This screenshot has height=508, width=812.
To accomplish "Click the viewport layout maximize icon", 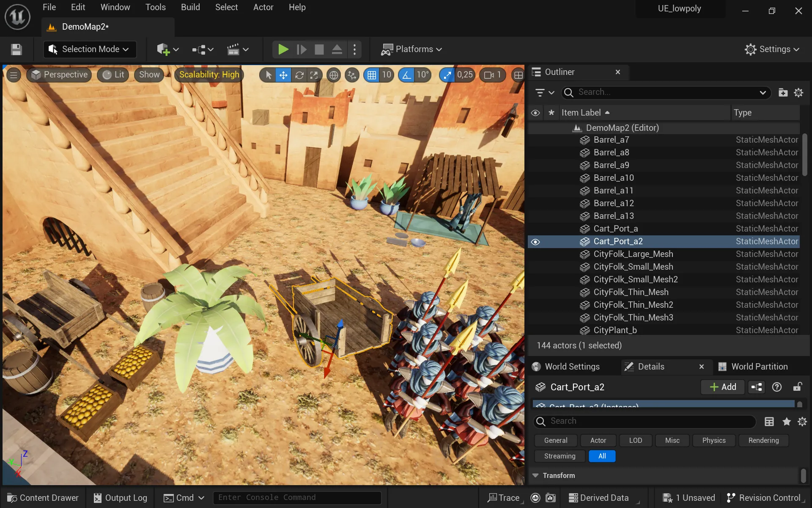I will [518, 75].
